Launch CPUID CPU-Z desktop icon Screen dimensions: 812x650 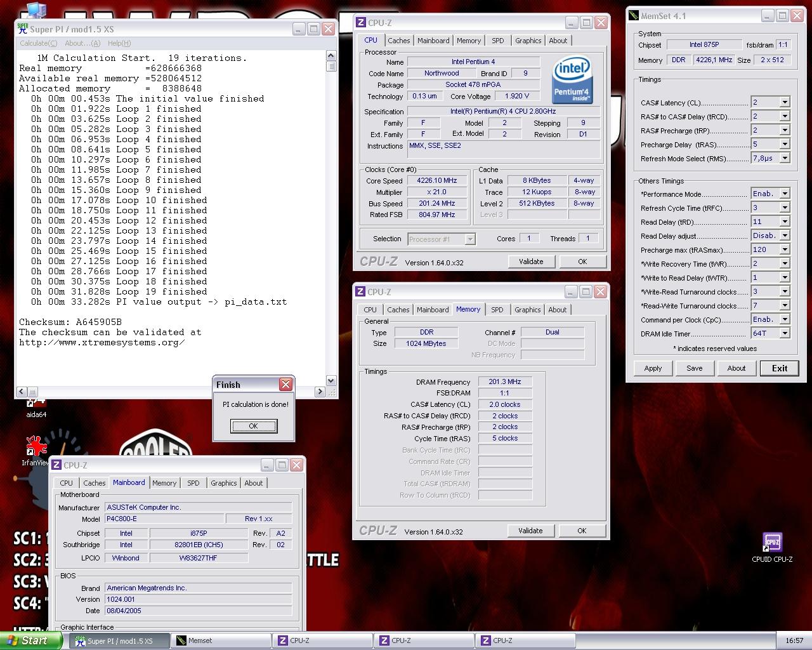coord(772,547)
